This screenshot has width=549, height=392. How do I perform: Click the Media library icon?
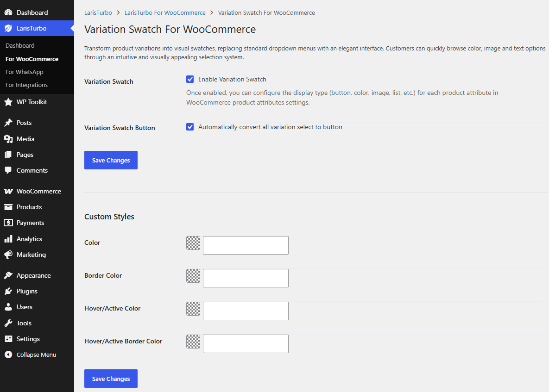(8, 139)
